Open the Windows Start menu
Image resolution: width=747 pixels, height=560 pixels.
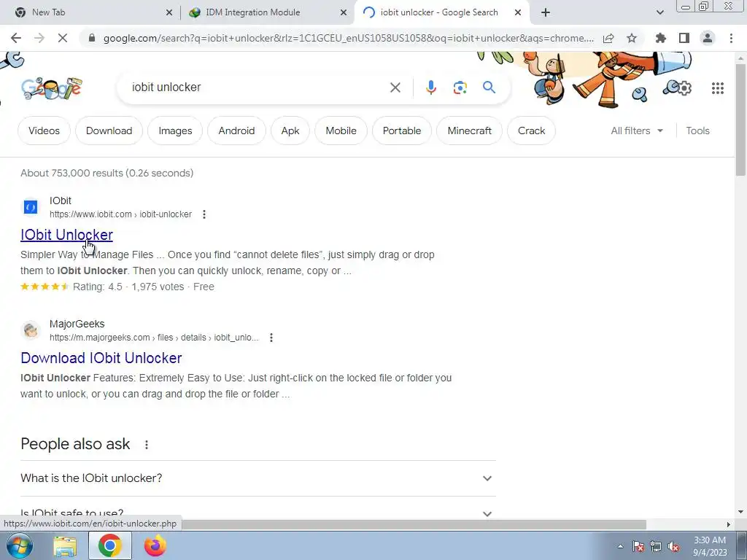coord(20,545)
